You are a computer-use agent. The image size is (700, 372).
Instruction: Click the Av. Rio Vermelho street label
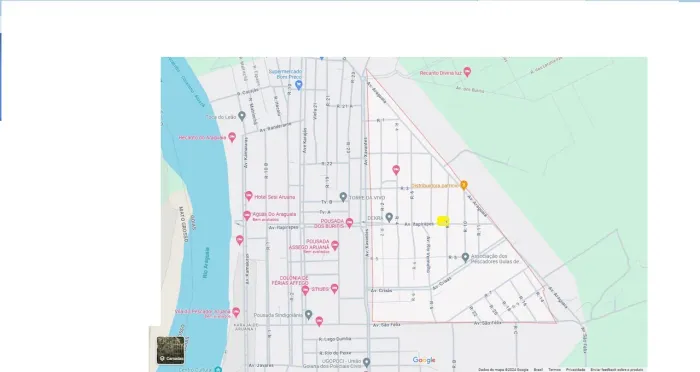pyautogui.click(x=428, y=255)
